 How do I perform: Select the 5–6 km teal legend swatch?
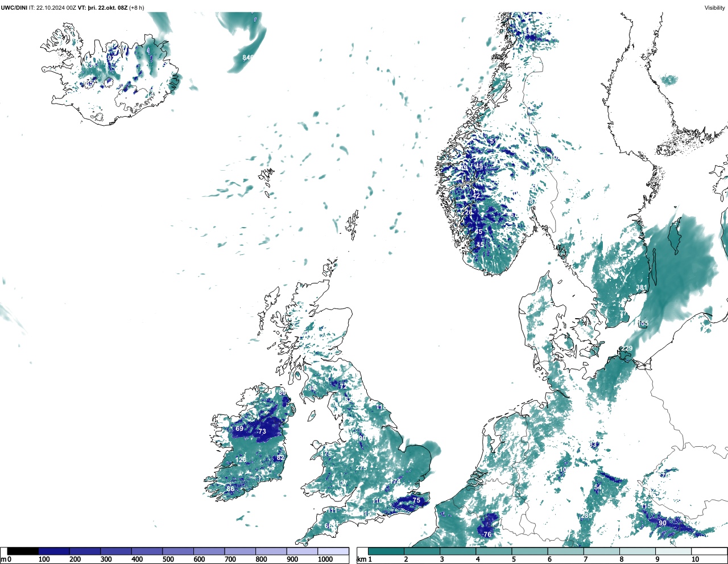[530, 551]
